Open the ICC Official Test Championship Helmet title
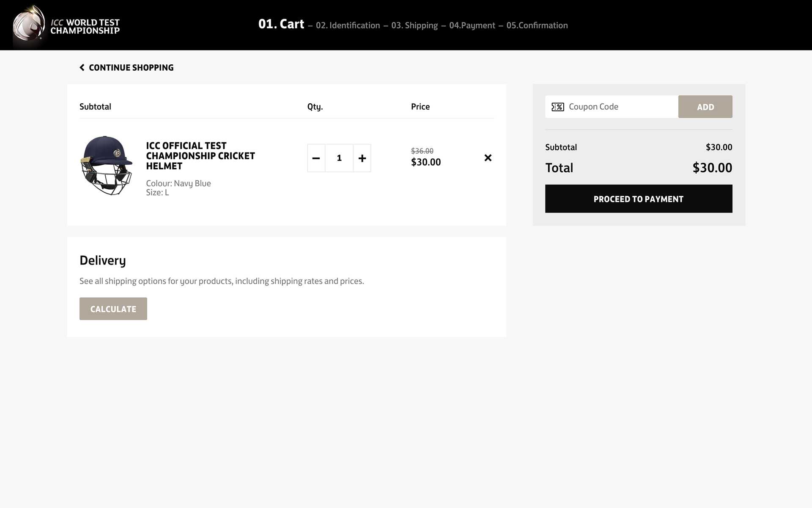This screenshot has height=508, width=812. [200, 156]
